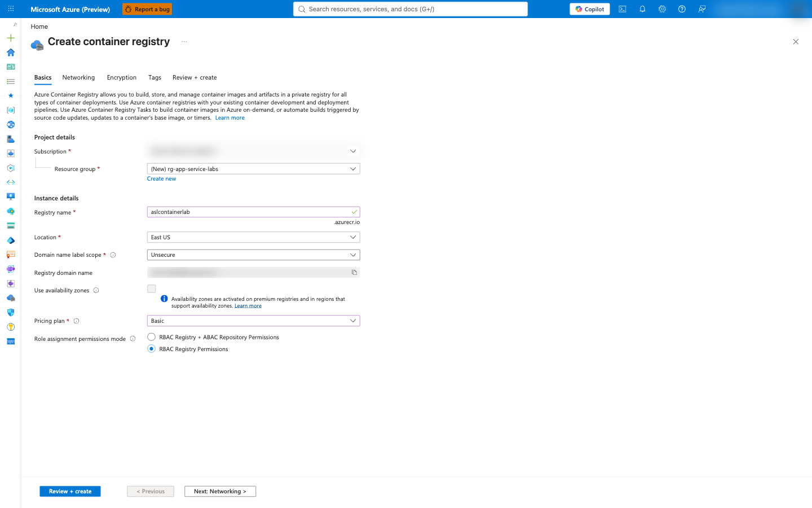
Task: Expand the left sidebar with double-chevron icon
Action: click(x=15, y=24)
